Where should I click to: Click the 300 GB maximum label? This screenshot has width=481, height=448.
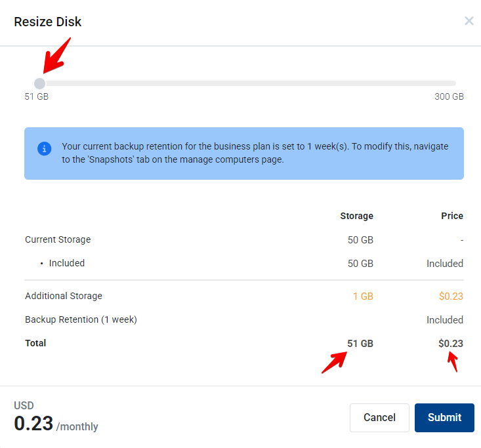point(449,96)
